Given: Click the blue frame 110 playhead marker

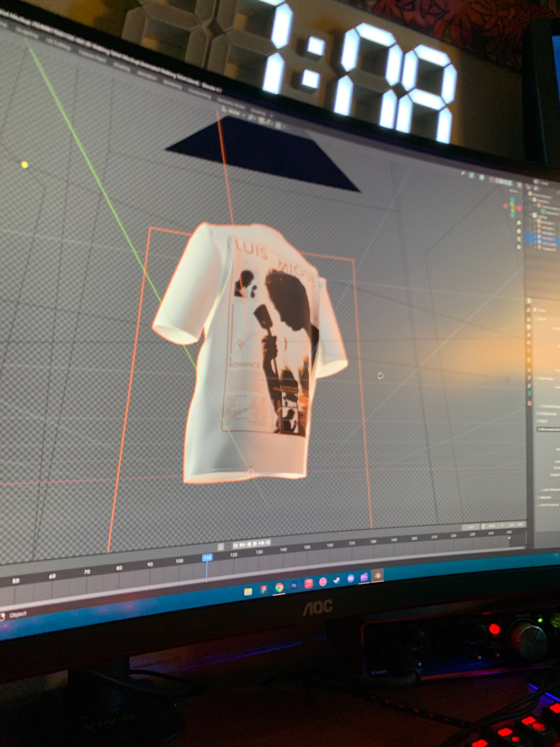Looking at the screenshot, I should point(207,557).
